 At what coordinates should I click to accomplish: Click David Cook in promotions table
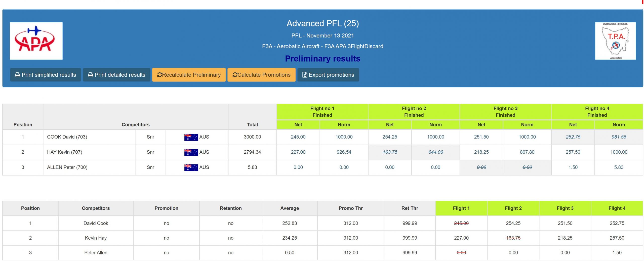pos(96,223)
